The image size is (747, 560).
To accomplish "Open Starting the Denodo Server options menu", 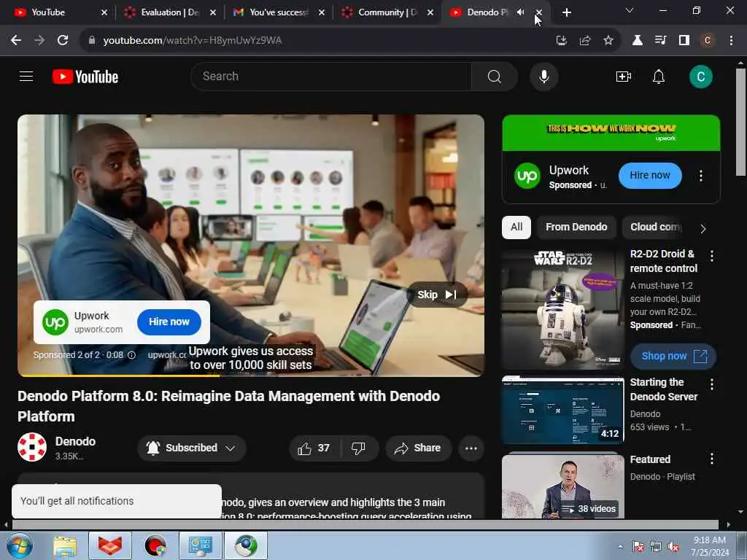I will coord(711,384).
